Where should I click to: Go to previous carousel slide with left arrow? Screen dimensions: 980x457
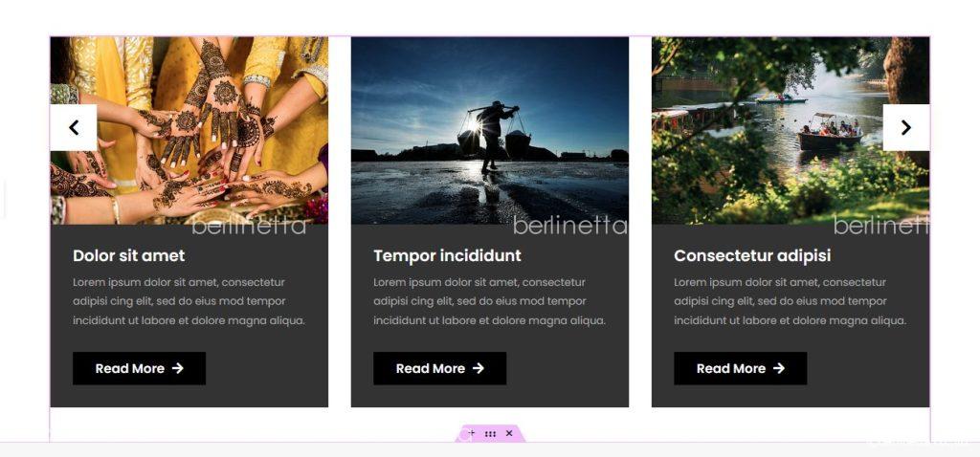[74, 127]
